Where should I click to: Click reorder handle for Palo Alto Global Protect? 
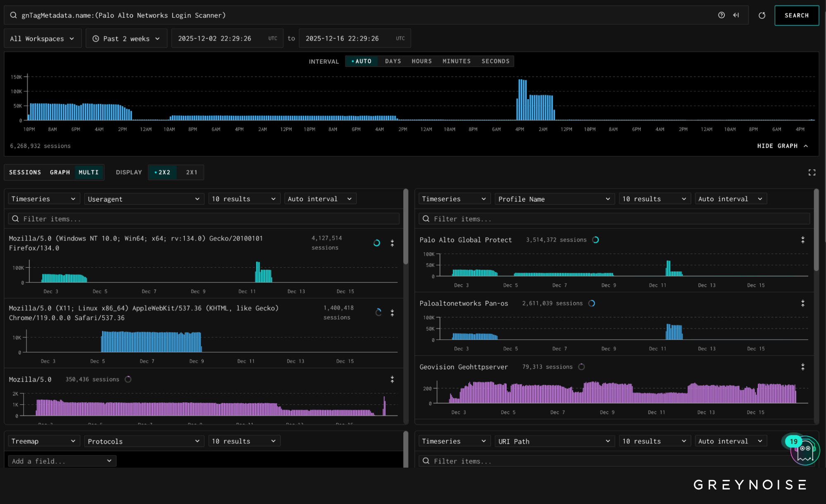(x=802, y=240)
